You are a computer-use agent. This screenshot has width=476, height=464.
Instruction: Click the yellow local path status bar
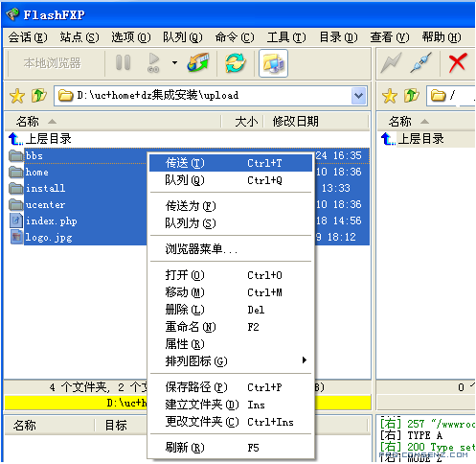point(188,403)
